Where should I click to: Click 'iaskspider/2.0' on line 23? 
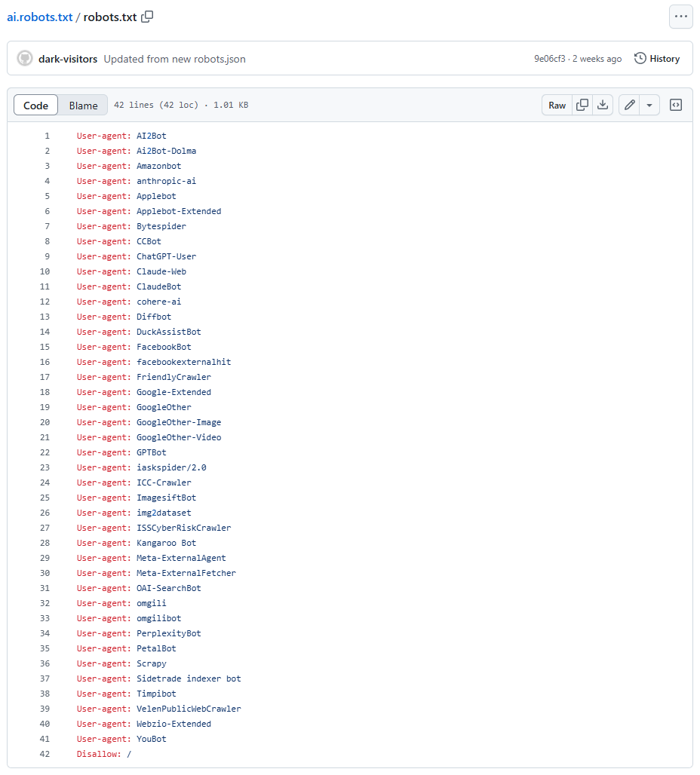point(171,467)
